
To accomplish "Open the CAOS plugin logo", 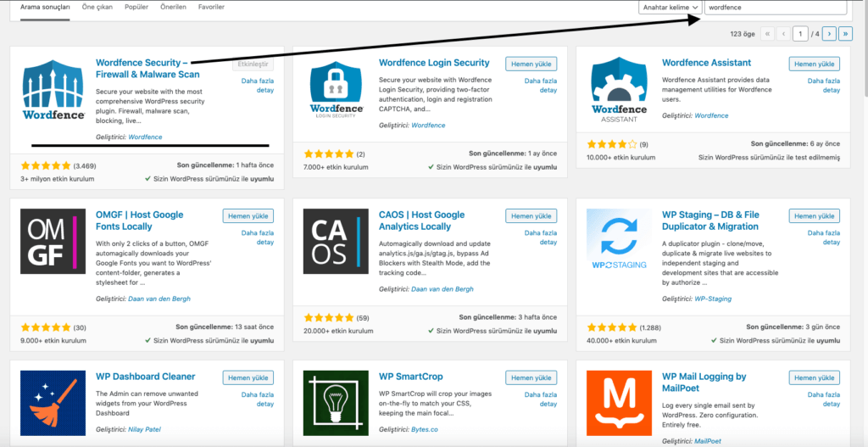I will (336, 242).
